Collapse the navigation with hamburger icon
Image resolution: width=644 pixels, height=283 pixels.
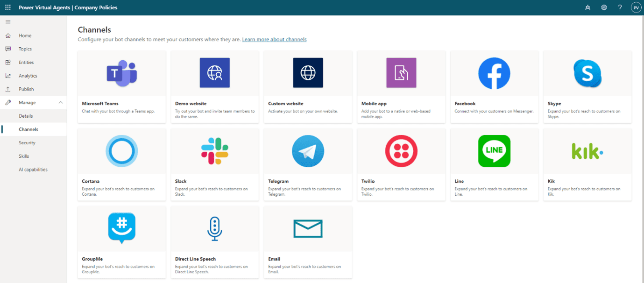point(8,22)
